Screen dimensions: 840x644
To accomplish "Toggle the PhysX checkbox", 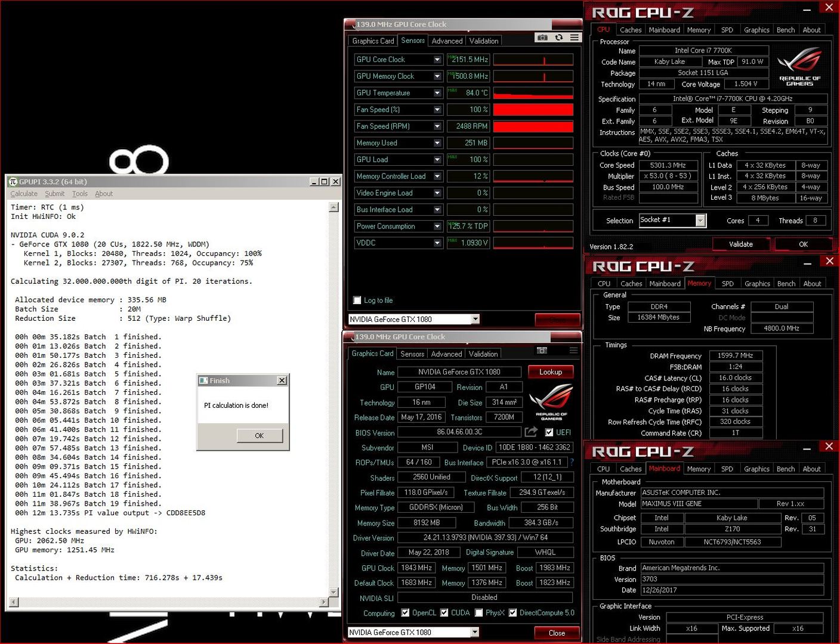I will click(478, 612).
